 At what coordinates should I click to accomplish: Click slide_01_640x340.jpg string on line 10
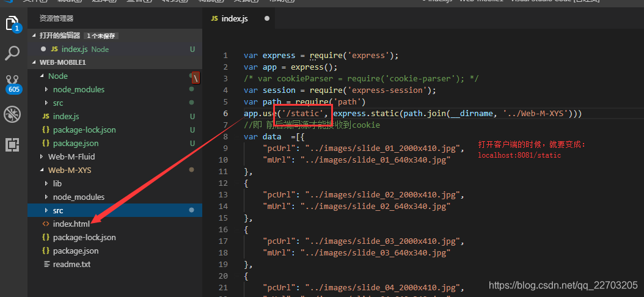[375, 159]
